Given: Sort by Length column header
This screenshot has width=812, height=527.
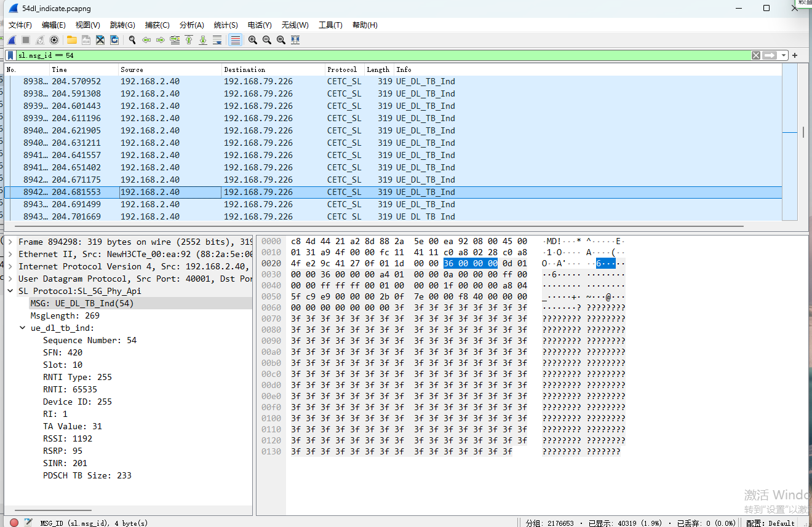Looking at the screenshot, I should point(379,69).
